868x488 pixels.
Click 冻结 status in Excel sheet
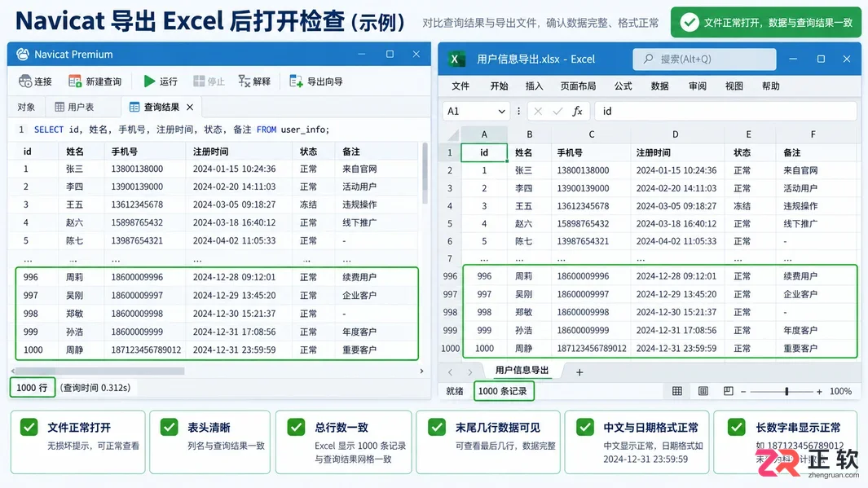click(x=742, y=206)
